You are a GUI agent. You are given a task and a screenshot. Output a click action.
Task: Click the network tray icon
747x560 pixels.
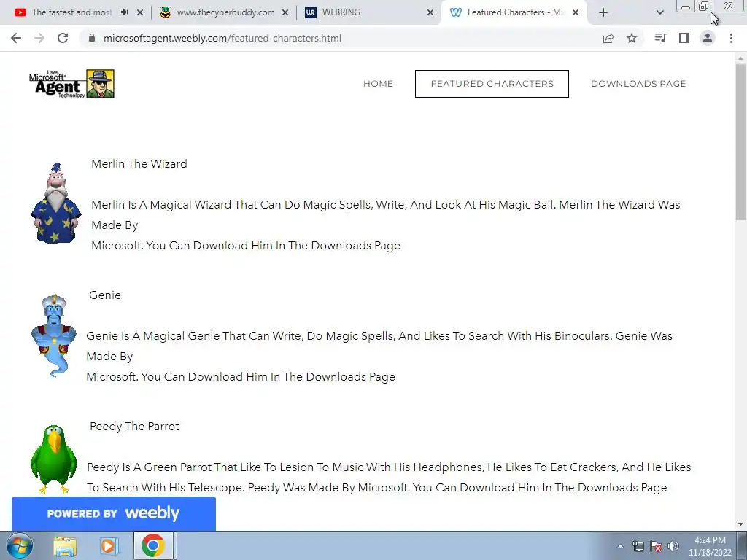point(638,546)
